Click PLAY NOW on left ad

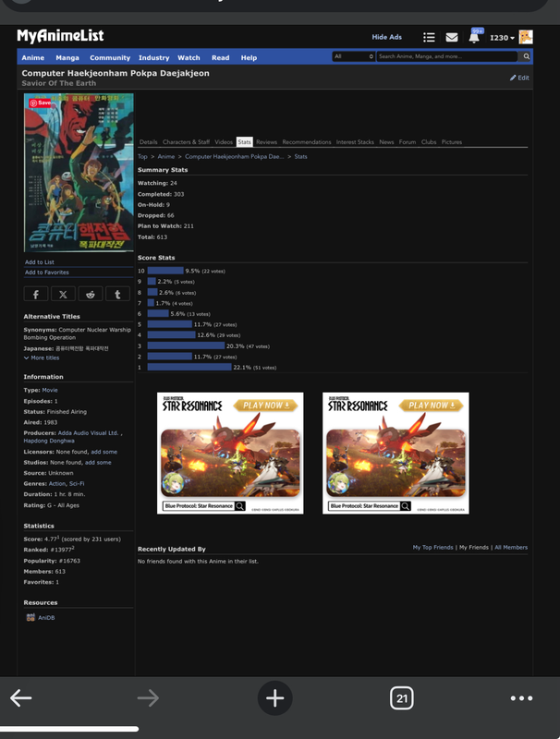pyautogui.click(x=266, y=406)
